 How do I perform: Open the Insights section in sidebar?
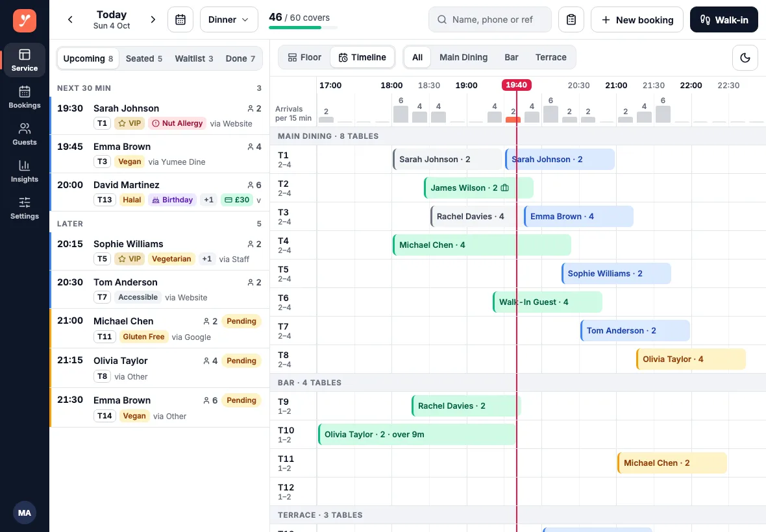coord(25,171)
